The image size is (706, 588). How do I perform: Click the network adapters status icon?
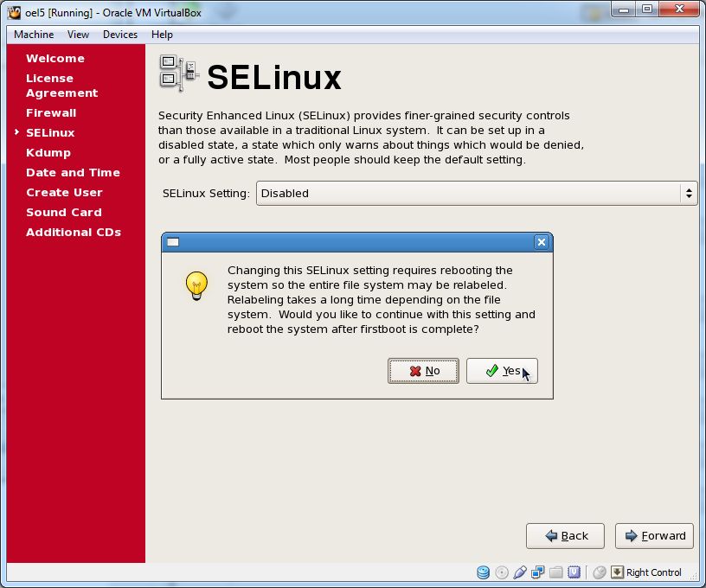(537, 572)
